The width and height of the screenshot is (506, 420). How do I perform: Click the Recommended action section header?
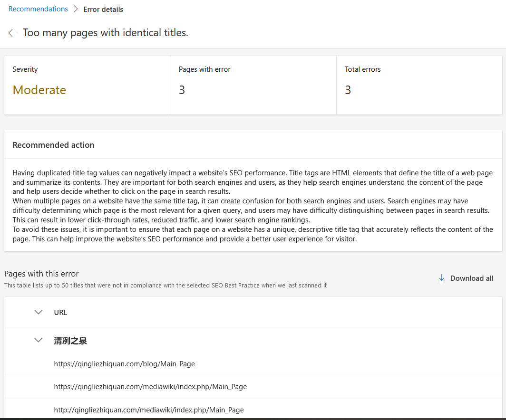[53, 145]
